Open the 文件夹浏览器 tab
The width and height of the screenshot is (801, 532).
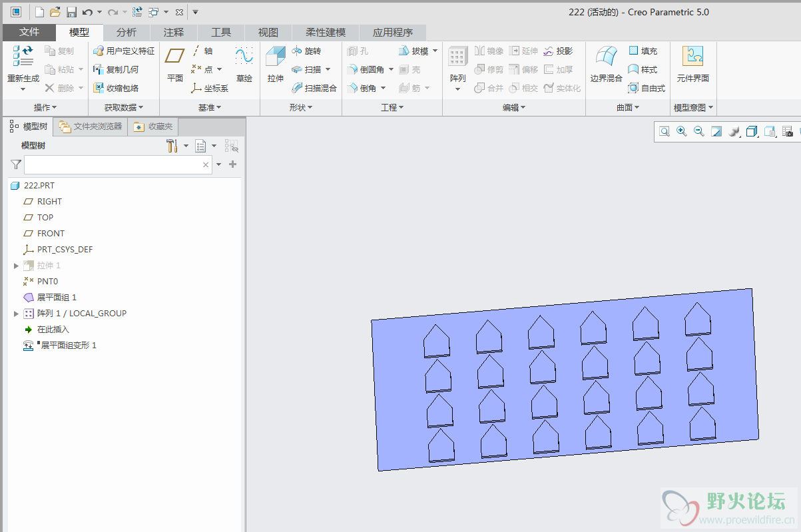point(91,127)
